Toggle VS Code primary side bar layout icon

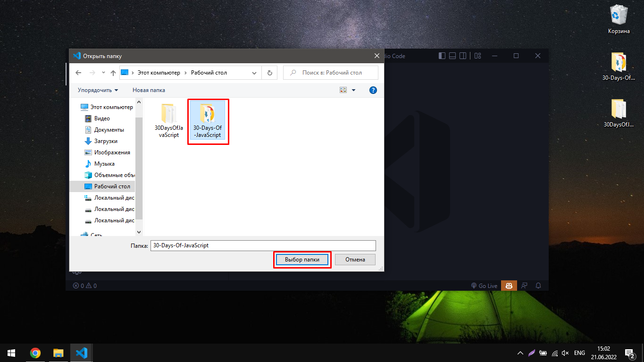[x=442, y=56]
